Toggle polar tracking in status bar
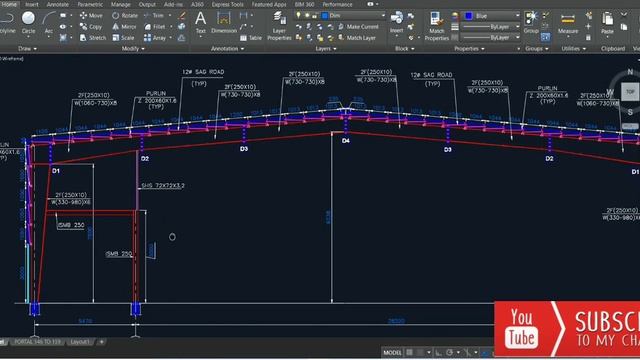The width and height of the screenshot is (640, 360). point(449,352)
